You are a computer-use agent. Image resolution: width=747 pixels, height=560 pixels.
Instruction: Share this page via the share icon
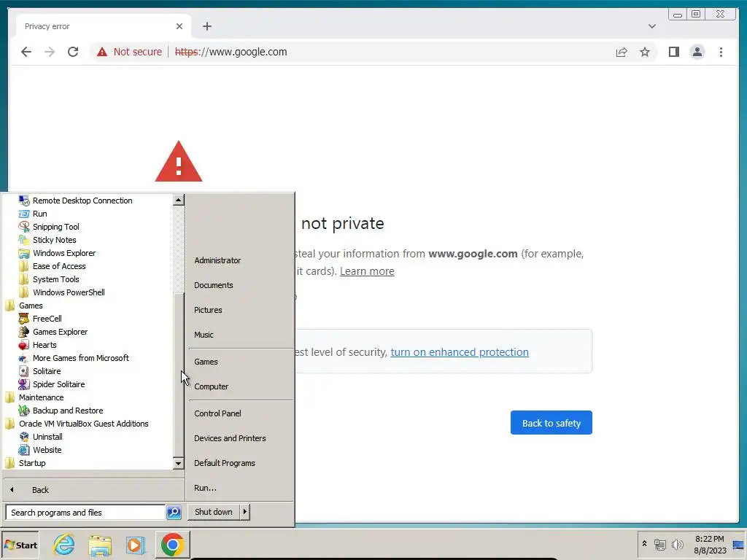622,52
